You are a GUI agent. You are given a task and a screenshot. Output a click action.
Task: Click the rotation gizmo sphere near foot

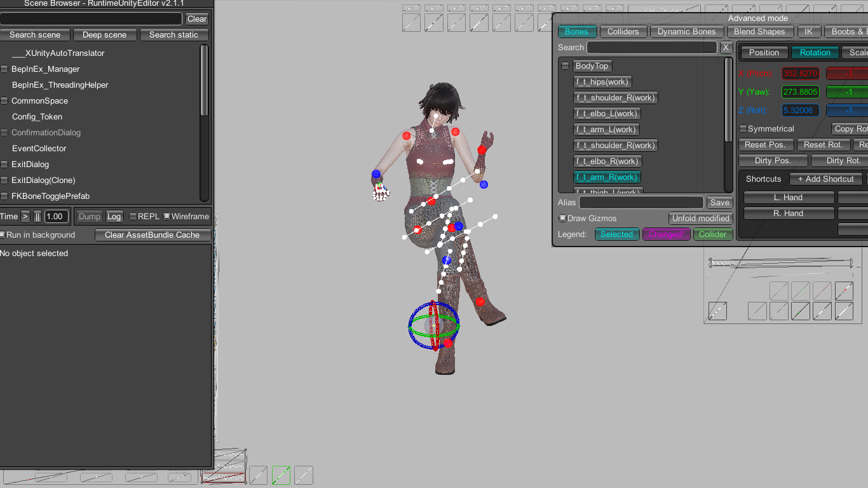(433, 326)
